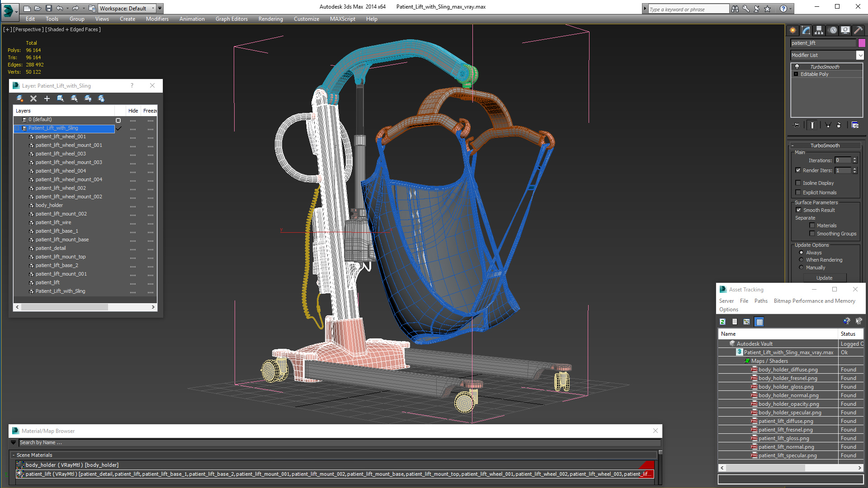
Task: Click the Freeze All Layers snowflake icon
Action: 101,99
